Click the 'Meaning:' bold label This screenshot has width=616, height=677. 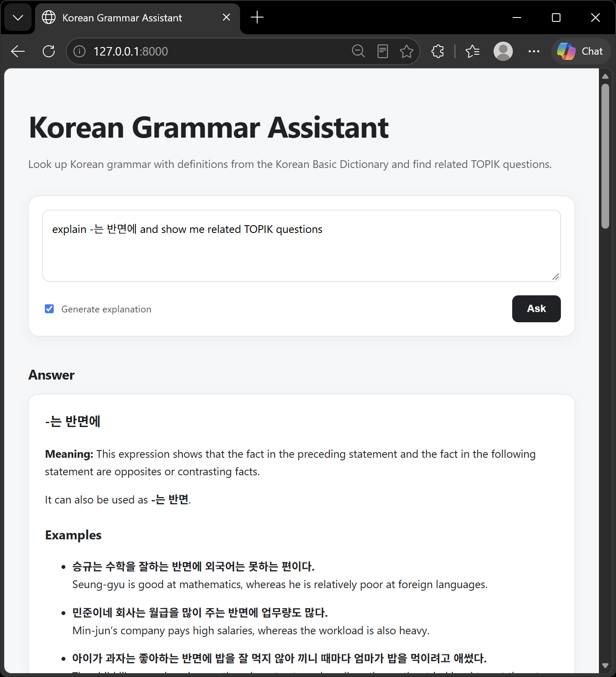click(x=69, y=454)
